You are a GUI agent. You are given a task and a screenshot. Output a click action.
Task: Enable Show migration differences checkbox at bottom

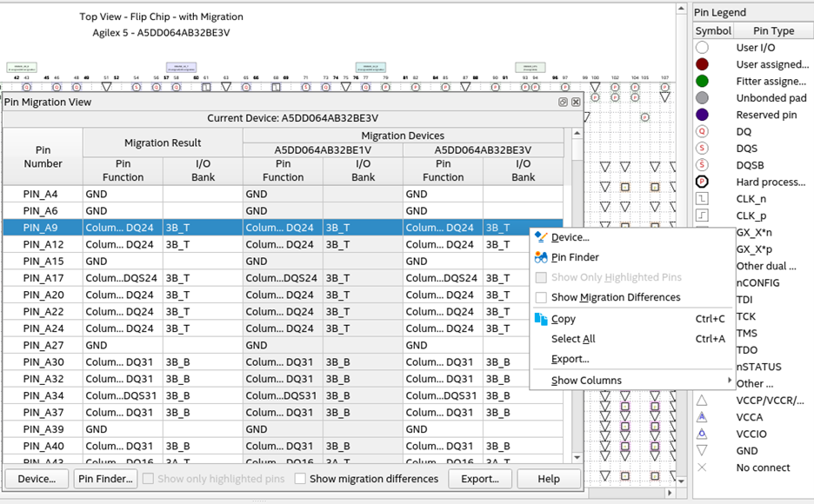click(x=300, y=479)
